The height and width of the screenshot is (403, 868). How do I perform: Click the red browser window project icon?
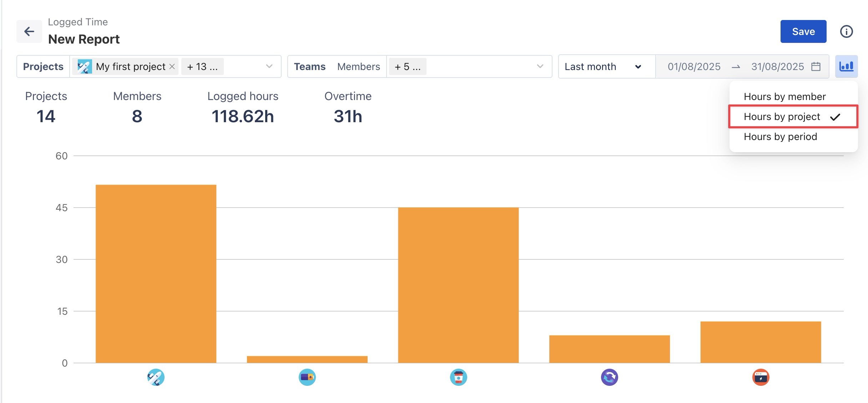coord(761,377)
